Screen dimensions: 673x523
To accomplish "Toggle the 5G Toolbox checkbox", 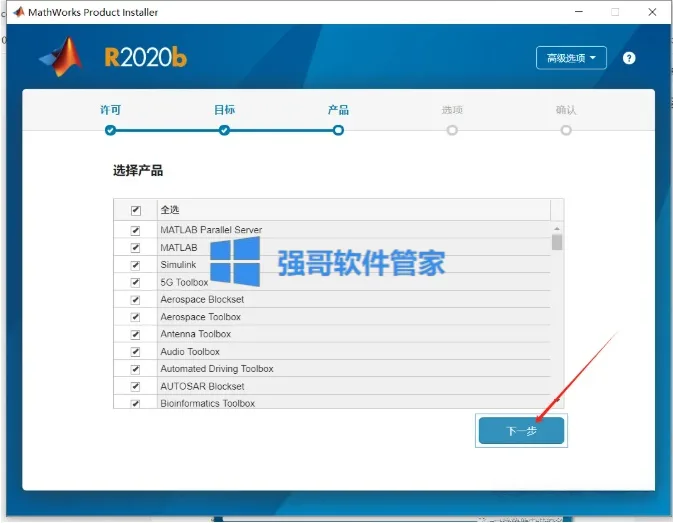I will [135, 282].
